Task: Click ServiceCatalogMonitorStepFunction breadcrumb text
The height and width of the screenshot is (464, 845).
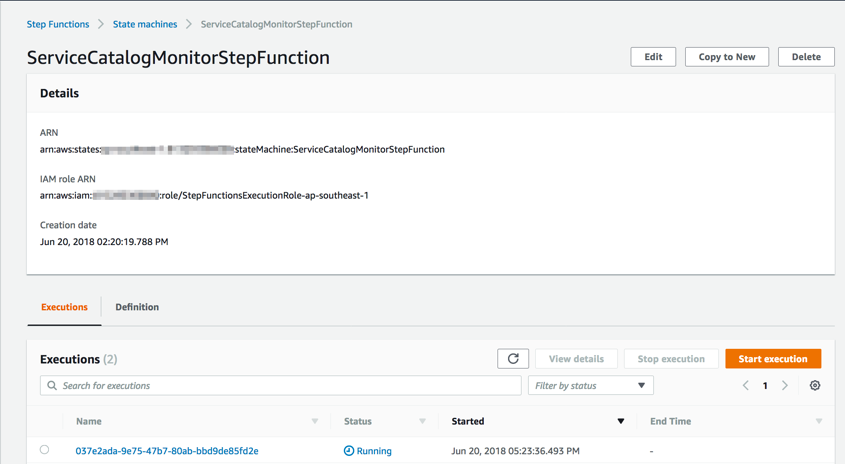Action: pyautogui.click(x=276, y=24)
